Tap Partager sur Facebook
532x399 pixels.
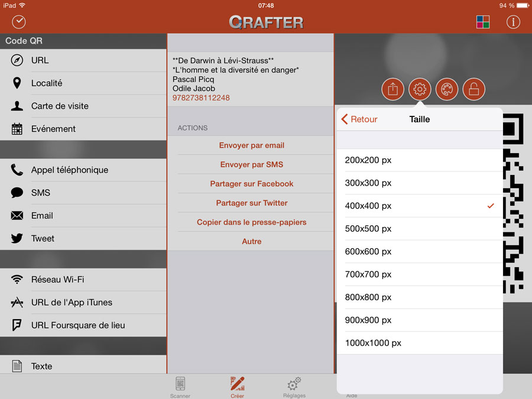point(251,184)
